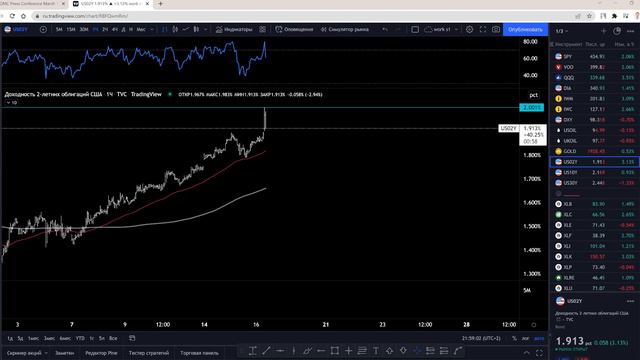Select US10Y in the watchlist
Viewport: 640px width, 360px height.
click(595, 173)
